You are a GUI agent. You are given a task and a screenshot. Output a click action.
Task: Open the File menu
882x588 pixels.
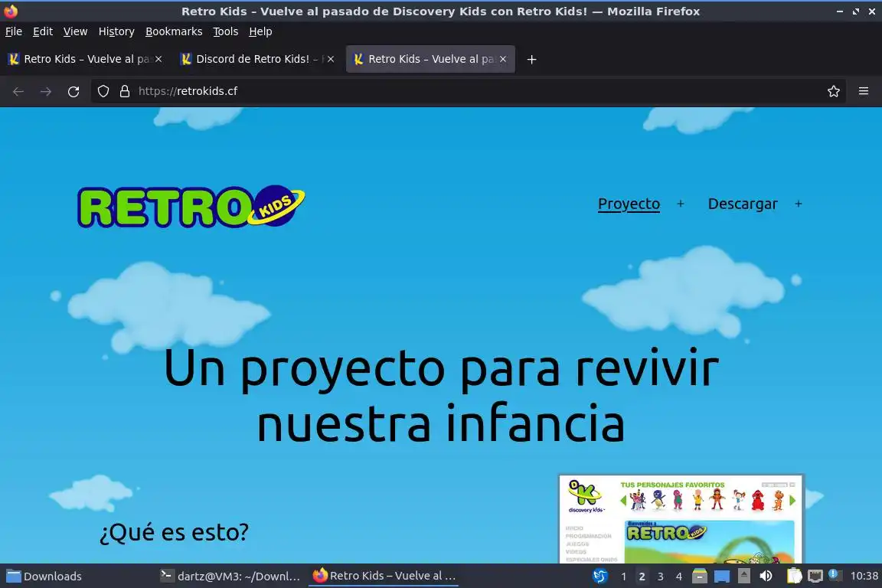[14, 31]
